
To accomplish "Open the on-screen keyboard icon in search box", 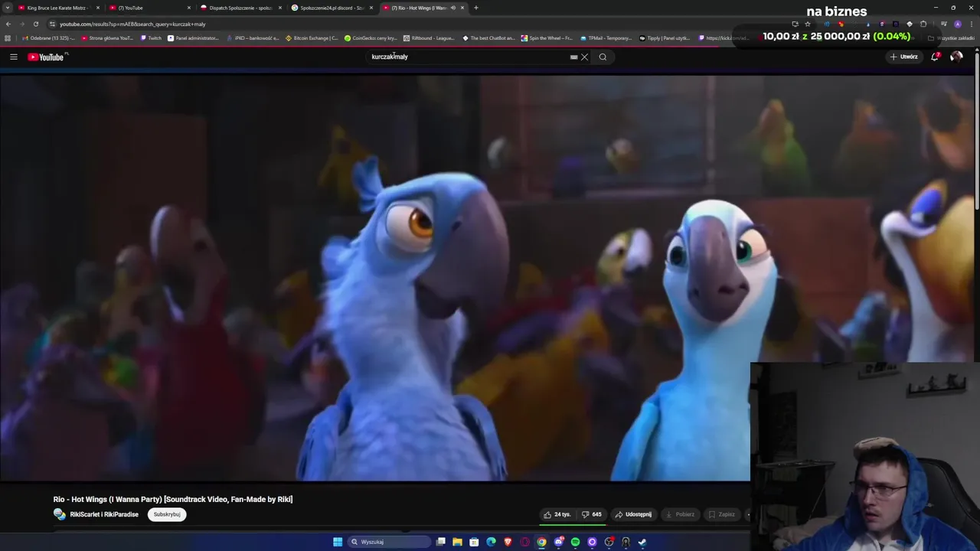I will click(573, 57).
